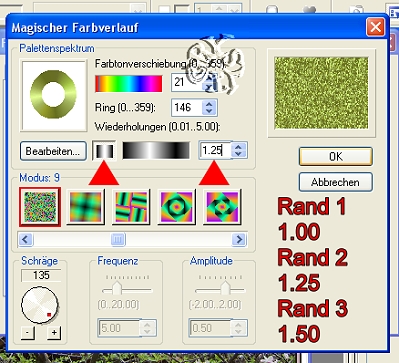Click the Amplitude slider handle
The height and width of the screenshot is (363, 399).
click(x=225, y=288)
